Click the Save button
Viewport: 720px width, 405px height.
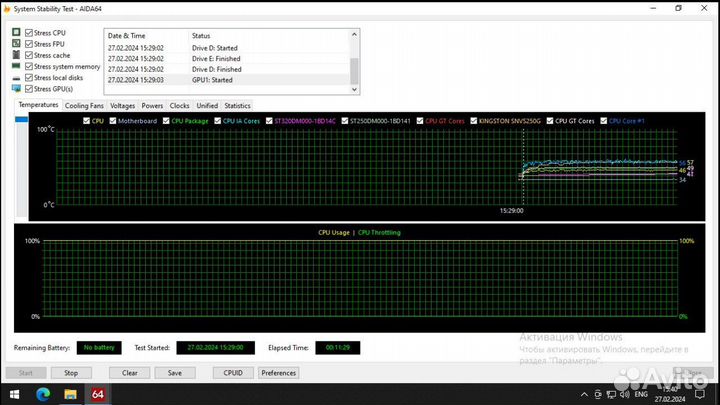point(175,373)
